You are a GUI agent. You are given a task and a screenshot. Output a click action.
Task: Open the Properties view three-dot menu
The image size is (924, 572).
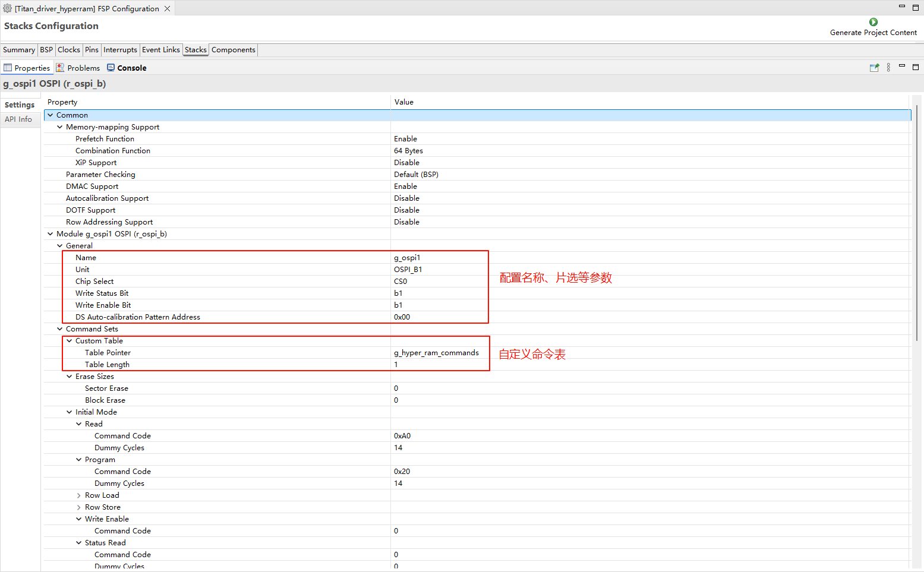tap(888, 68)
